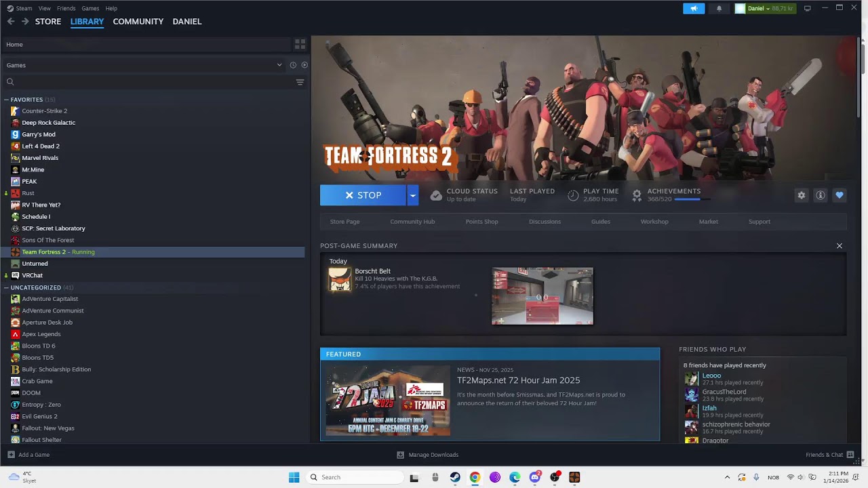The width and height of the screenshot is (868, 488).
Task: Stop the running Team Fortress 2
Action: (x=363, y=195)
